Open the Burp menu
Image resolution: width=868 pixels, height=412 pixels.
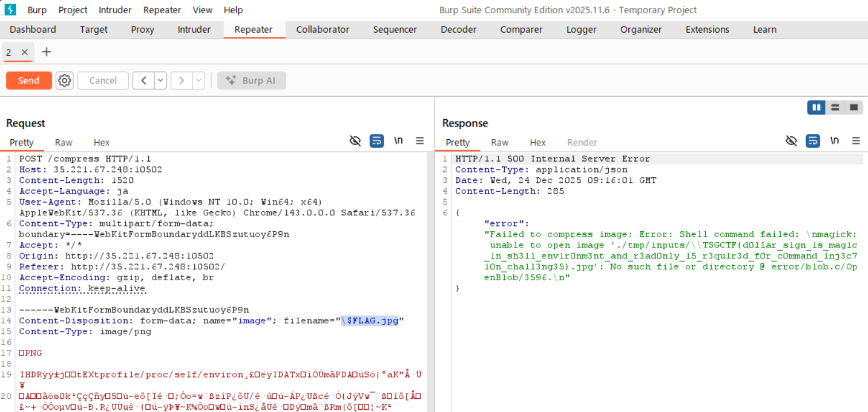(x=37, y=10)
